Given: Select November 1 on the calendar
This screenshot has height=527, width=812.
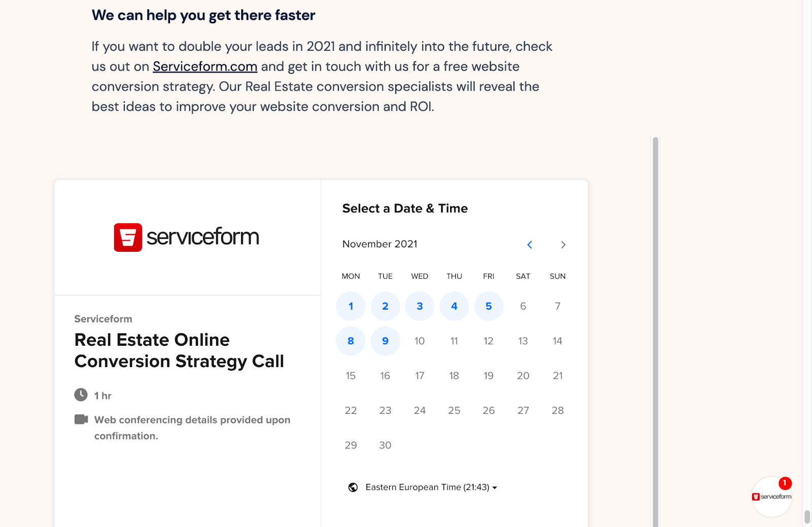Looking at the screenshot, I should (351, 306).
